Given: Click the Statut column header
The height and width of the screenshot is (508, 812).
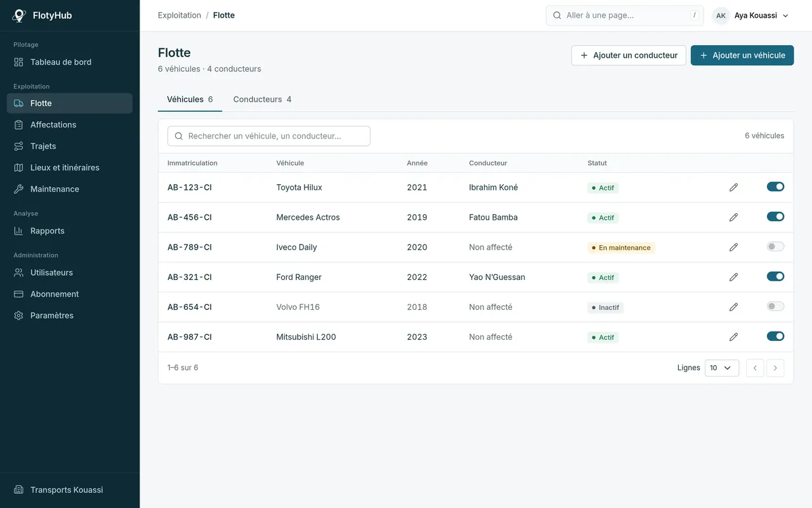Looking at the screenshot, I should pos(597,163).
